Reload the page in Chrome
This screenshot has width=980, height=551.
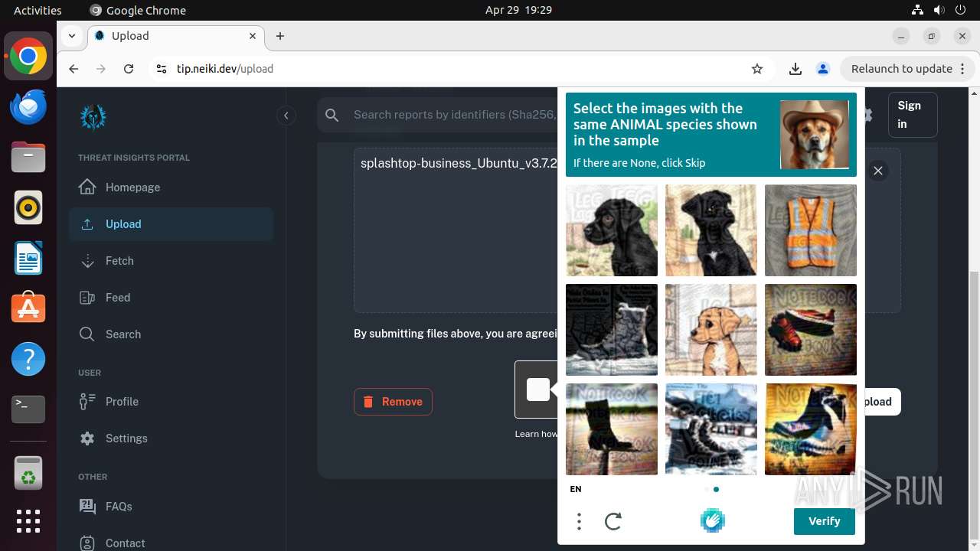[129, 69]
